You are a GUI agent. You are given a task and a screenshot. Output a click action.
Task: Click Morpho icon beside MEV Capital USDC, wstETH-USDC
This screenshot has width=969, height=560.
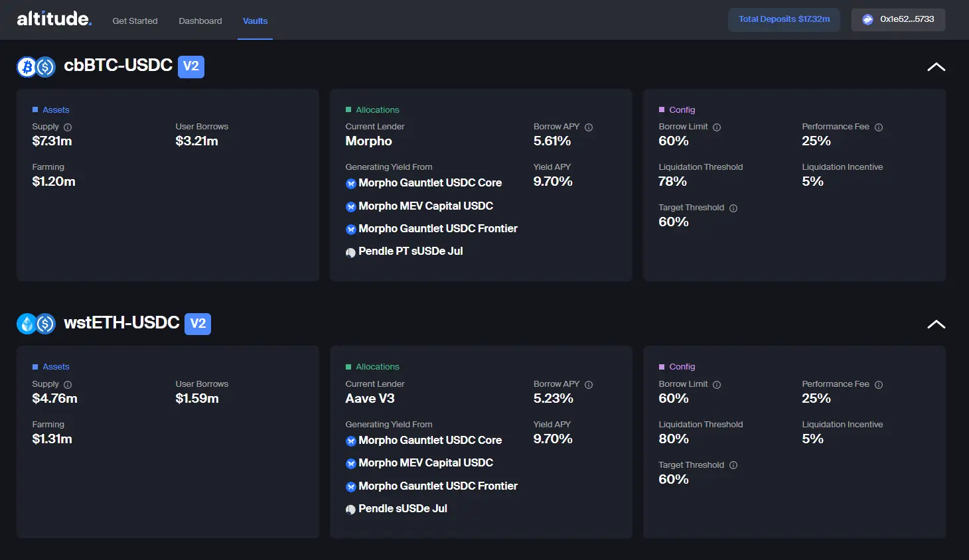click(351, 464)
